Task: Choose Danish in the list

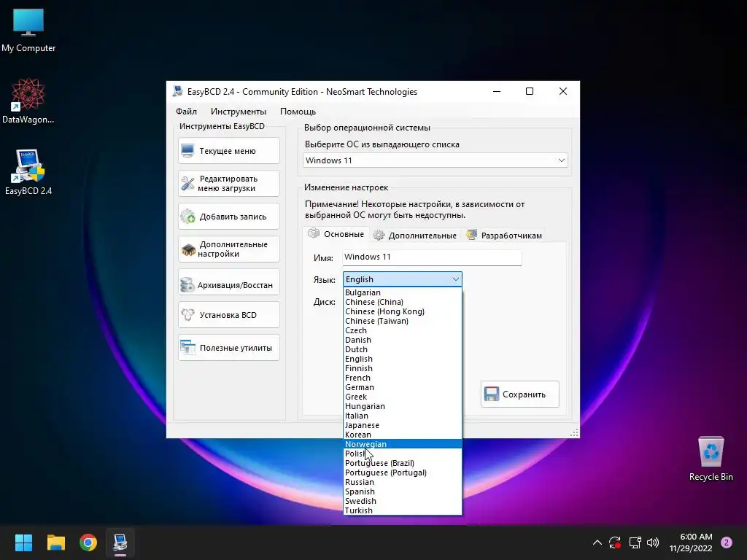Action: [x=403, y=340]
